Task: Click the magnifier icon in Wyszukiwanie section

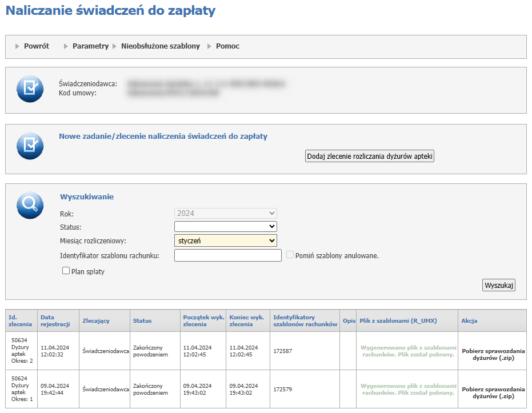Action: pyautogui.click(x=30, y=205)
